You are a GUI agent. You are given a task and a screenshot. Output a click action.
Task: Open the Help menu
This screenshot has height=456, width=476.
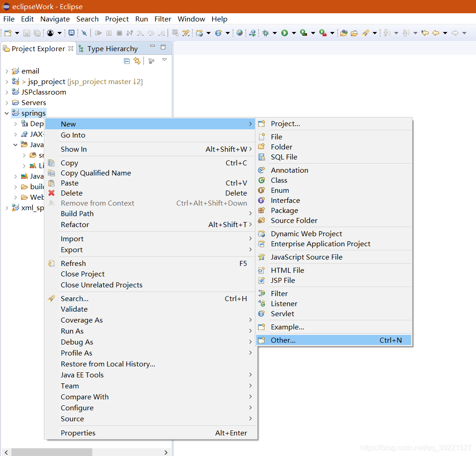coord(219,19)
